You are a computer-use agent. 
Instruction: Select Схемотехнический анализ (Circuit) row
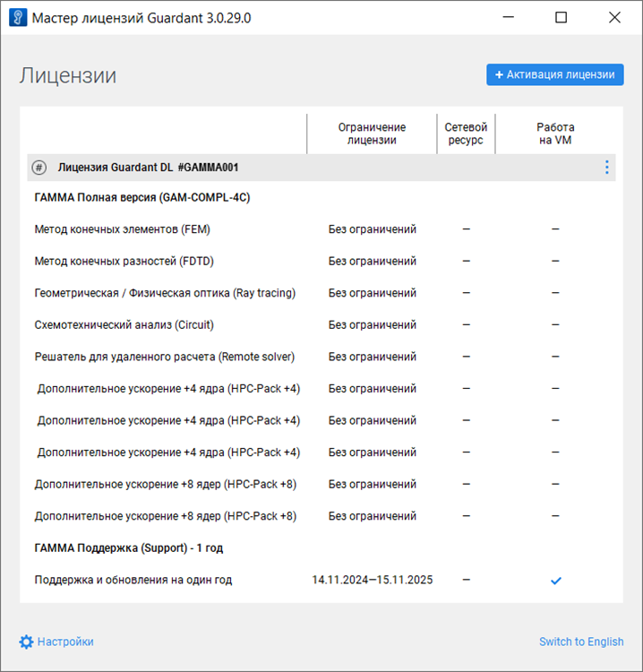pos(124,325)
